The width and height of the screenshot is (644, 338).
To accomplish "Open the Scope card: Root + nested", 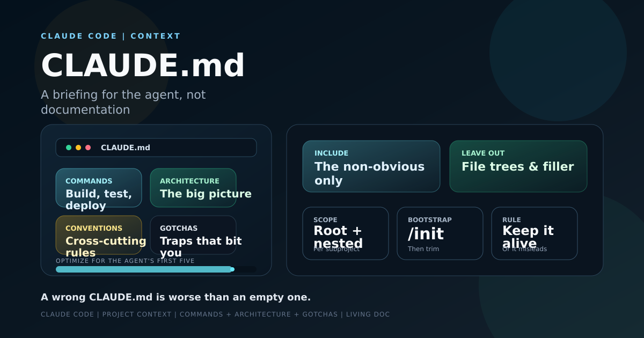I will click(x=346, y=233).
